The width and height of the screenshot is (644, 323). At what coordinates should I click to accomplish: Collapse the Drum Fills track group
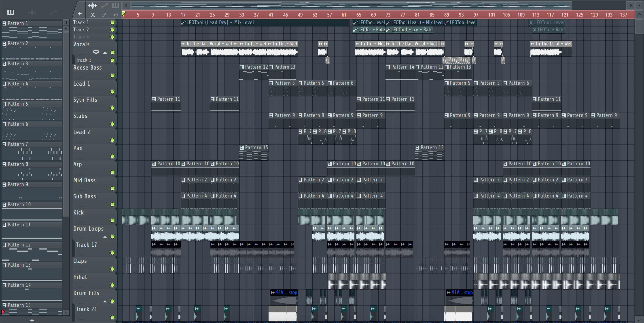tap(105, 301)
